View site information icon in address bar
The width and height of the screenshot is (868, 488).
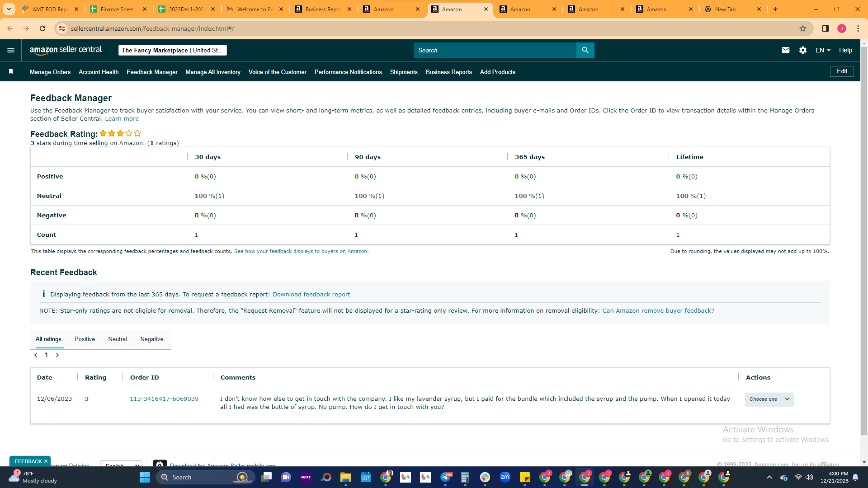62,28
